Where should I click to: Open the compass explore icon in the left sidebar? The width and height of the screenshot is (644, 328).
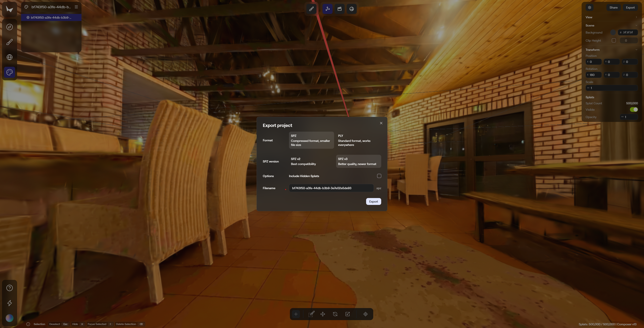point(10,27)
